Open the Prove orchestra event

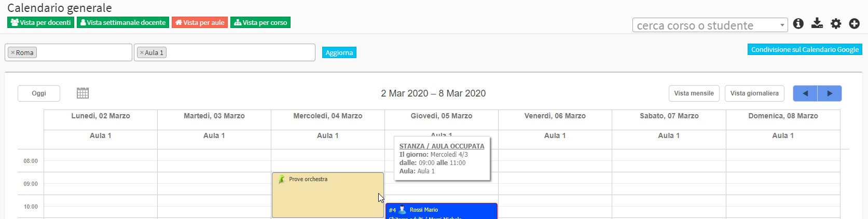point(328,195)
